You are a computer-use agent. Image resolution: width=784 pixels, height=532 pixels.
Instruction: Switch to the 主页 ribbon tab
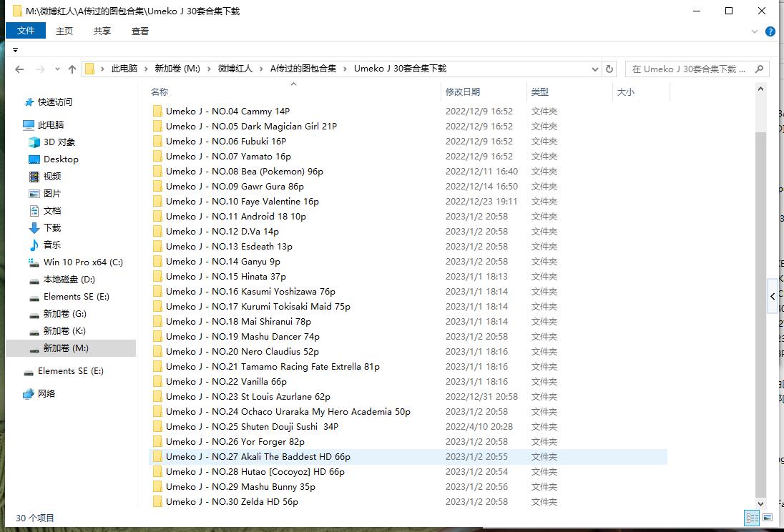pyautogui.click(x=64, y=31)
